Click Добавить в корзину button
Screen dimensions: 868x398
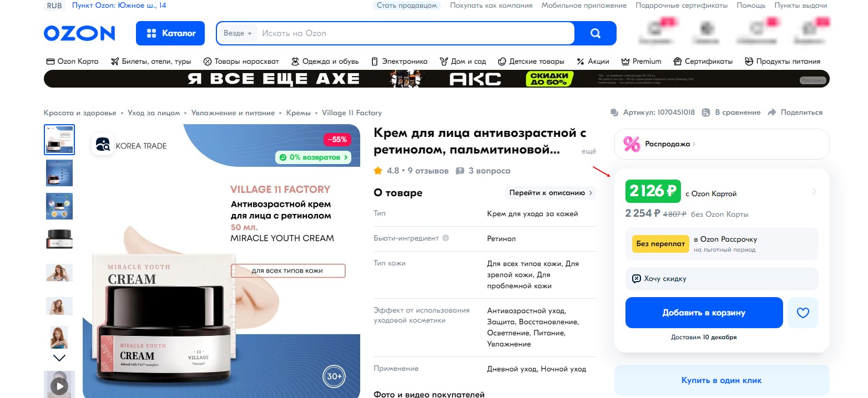(704, 313)
